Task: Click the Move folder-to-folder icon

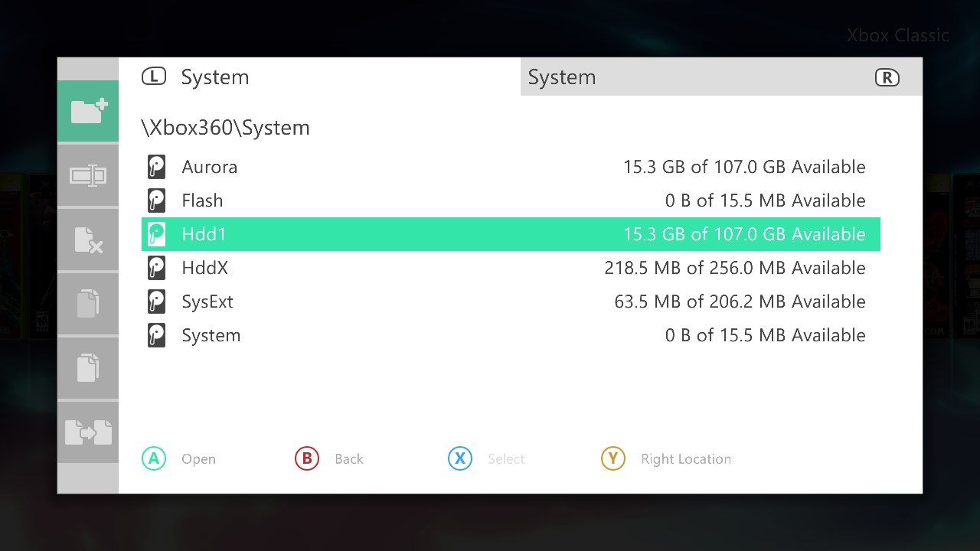Action: [x=88, y=432]
